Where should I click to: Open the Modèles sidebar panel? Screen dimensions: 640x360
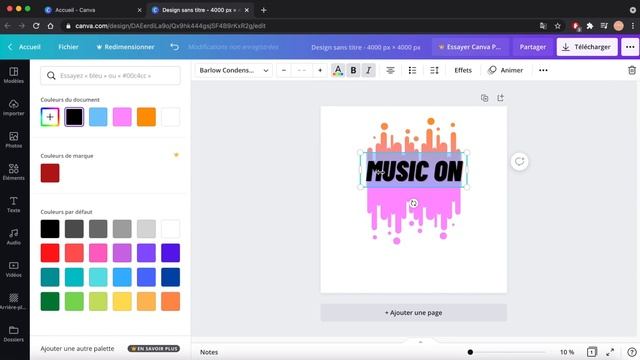point(13,76)
